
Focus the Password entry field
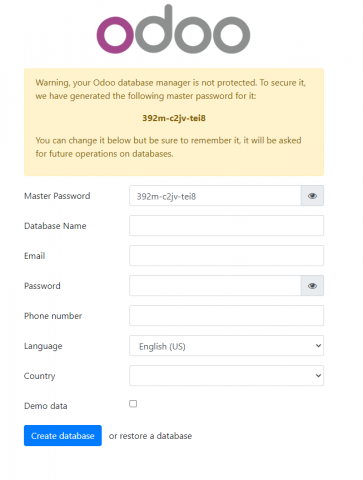215,286
